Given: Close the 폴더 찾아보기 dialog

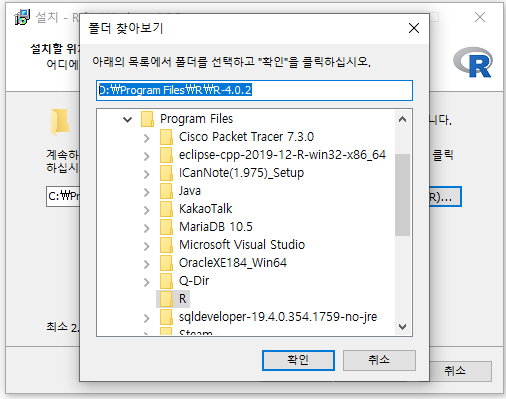Looking at the screenshot, I should [414, 28].
